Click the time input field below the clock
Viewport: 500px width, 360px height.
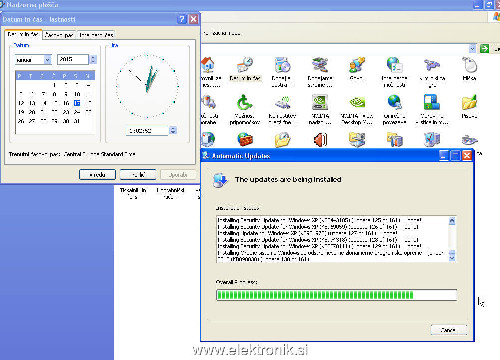click(148, 131)
